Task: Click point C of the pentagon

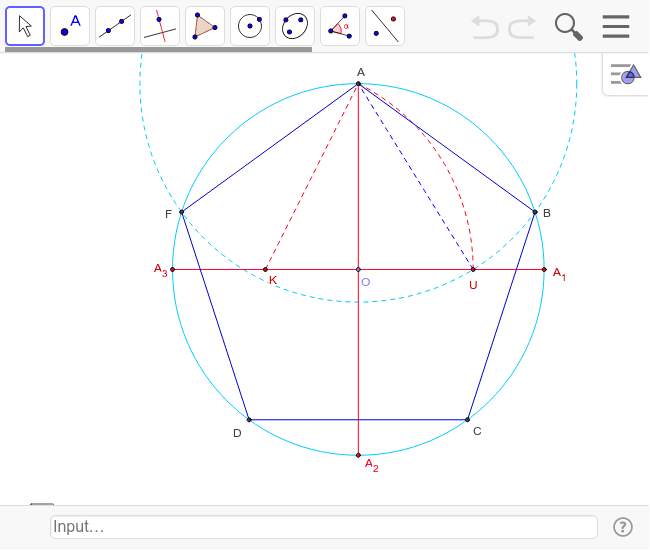Action: (x=468, y=419)
